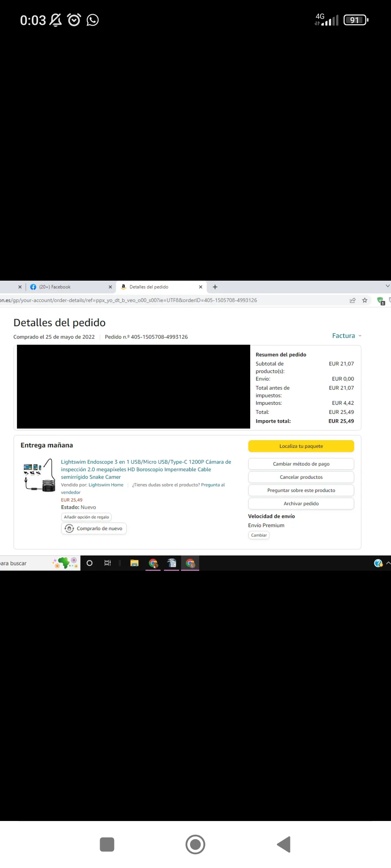Click Archivar pedido button
The image size is (391, 868).
pyautogui.click(x=301, y=503)
